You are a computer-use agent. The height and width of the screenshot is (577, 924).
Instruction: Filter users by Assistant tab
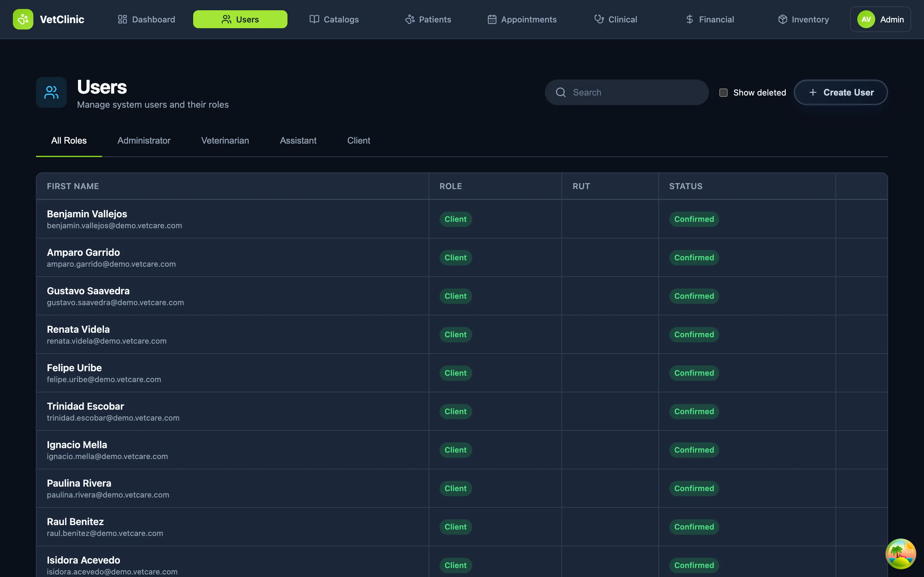[298, 140]
